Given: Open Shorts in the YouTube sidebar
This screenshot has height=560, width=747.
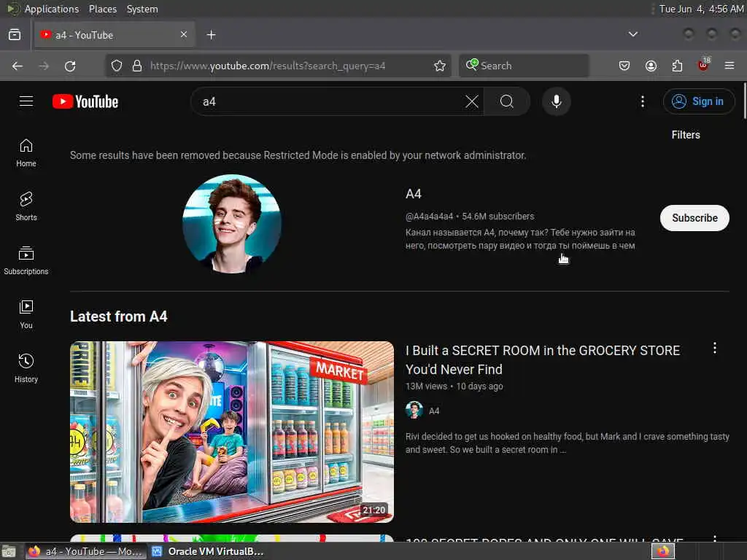Looking at the screenshot, I should [26, 206].
